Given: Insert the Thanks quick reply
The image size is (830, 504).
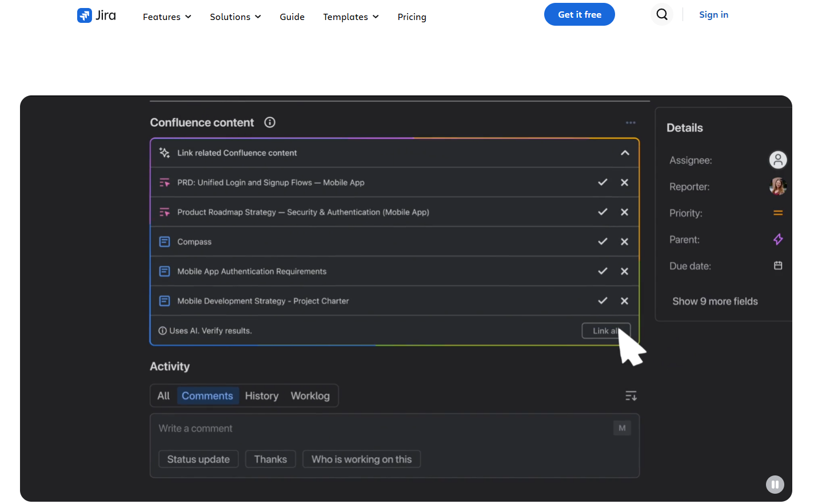Looking at the screenshot, I should pyautogui.click(x=270, y=459).
